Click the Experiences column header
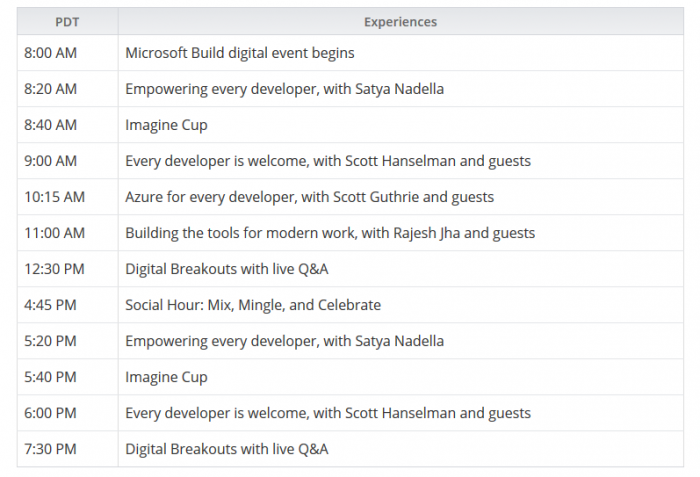Image resolution: width=700 pixels, height=477 pixels. (x=400, y=21)
